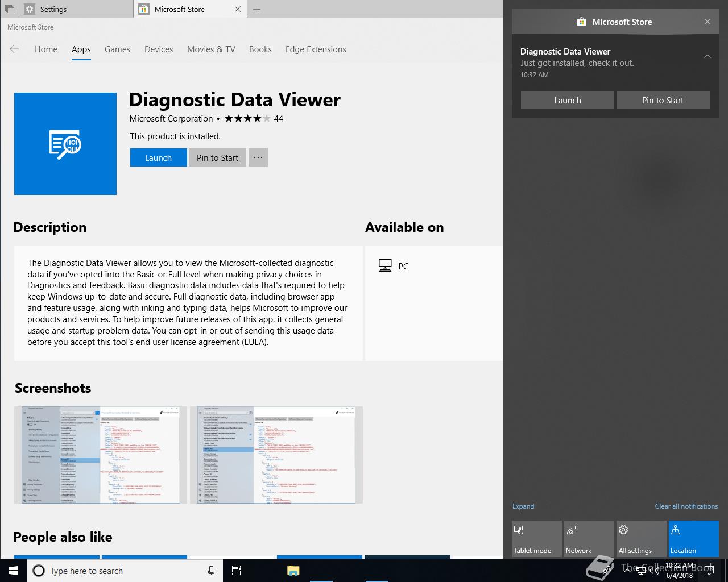The width and height of the screenshot is (728, 582).
Task: Open the Windows Start menu
Action: [x=14, y=571]
